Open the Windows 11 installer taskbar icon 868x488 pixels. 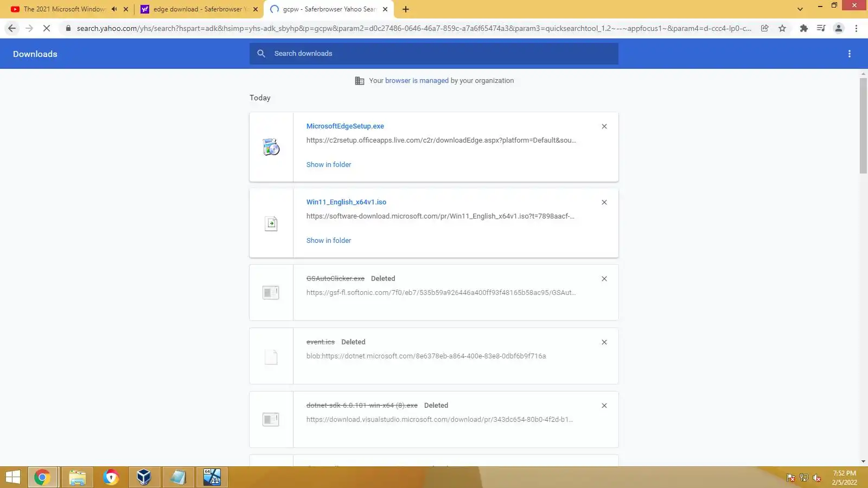point(212,478)
